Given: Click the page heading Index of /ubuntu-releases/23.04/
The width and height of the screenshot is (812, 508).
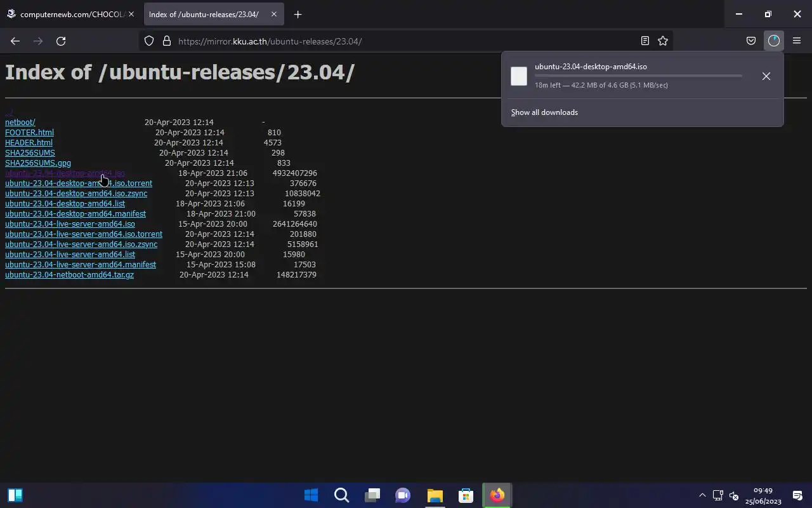Looking at the screenshot, I should tap(180, 72).
